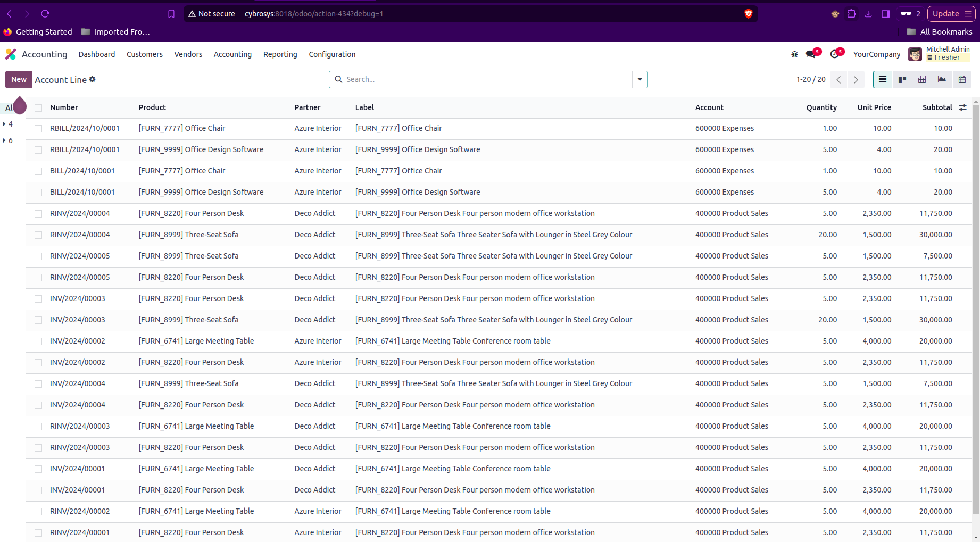
Task: Open the Reporting menu
Action: tap(280, 54)
